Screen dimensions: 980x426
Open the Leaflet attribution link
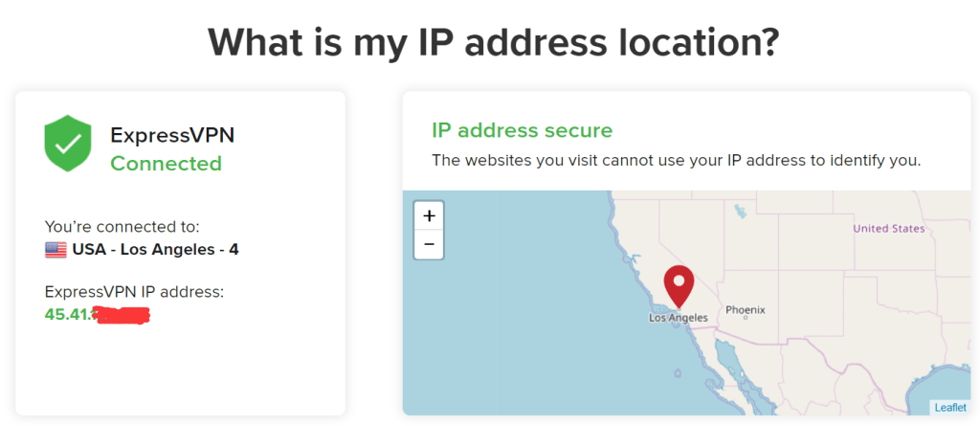point(950,408)
